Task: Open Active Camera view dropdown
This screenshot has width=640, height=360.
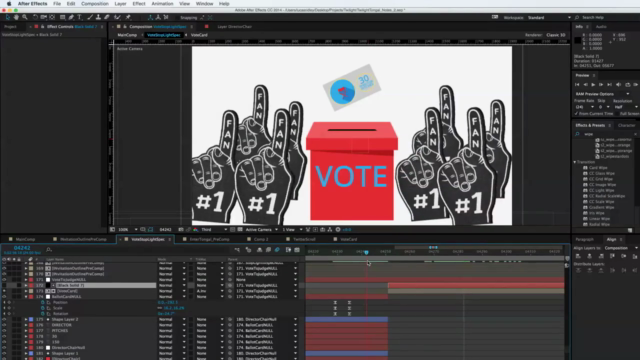Action: click(x=261, y=229)
